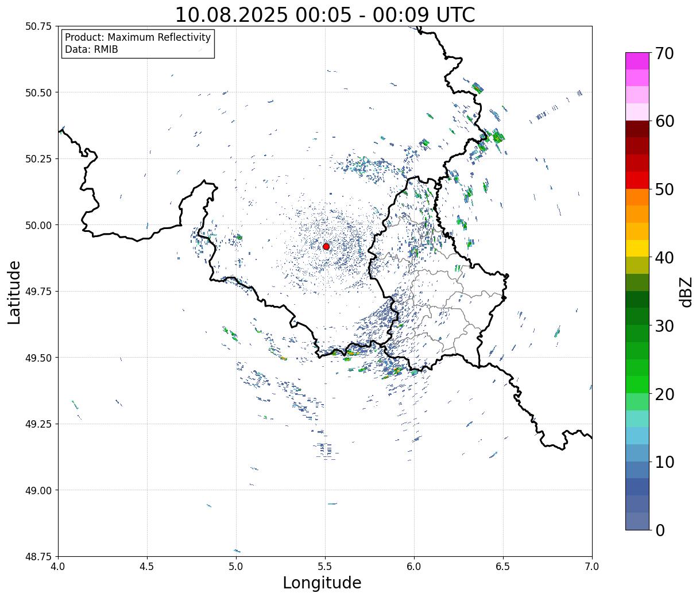Click the bright green swatch just above 20 dBZ
The width and height of the screenshot is (700, 597).
637,385
